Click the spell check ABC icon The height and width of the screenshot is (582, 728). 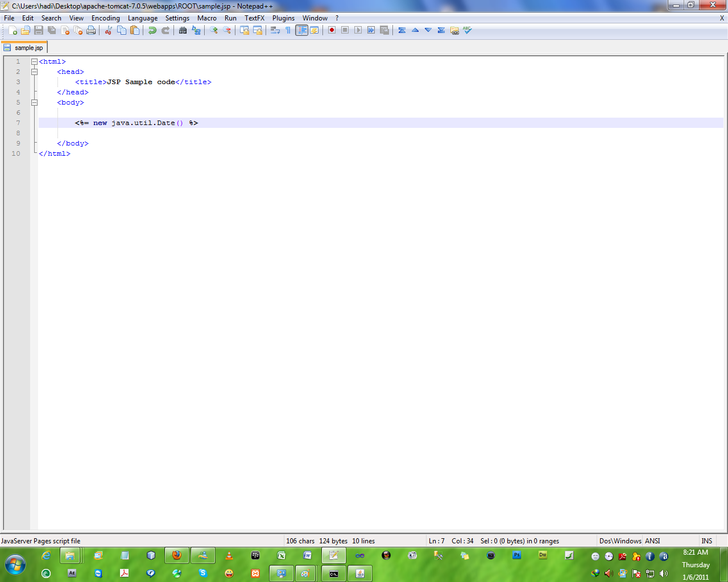[468, 30]
